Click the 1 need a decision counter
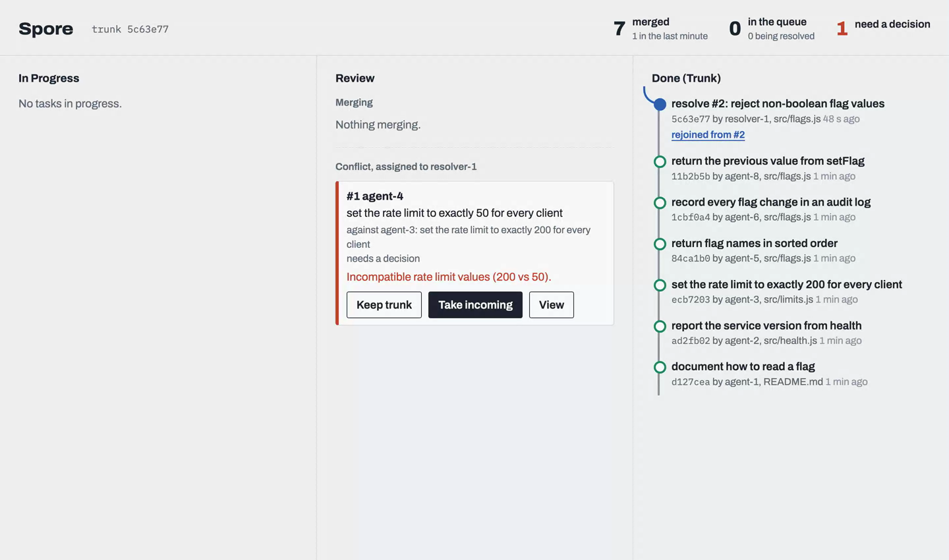 (883, 28)
